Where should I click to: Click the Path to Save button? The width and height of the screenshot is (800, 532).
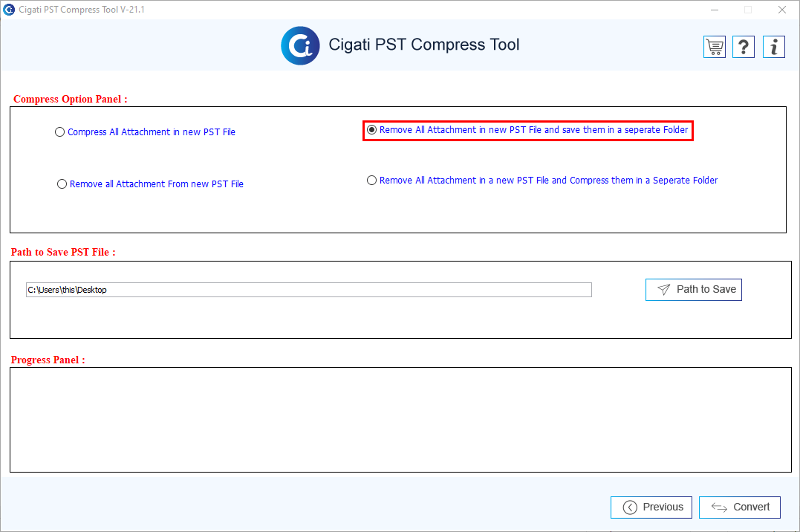tap(693, 290)
